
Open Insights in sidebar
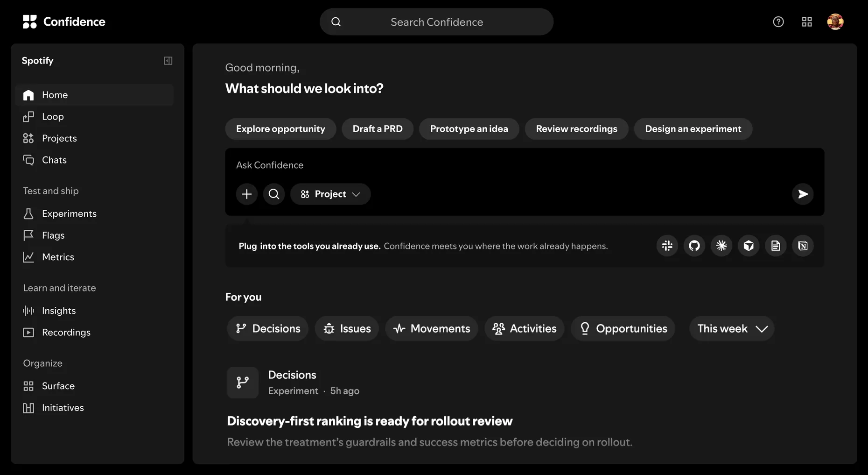click(x=95, y=311)
